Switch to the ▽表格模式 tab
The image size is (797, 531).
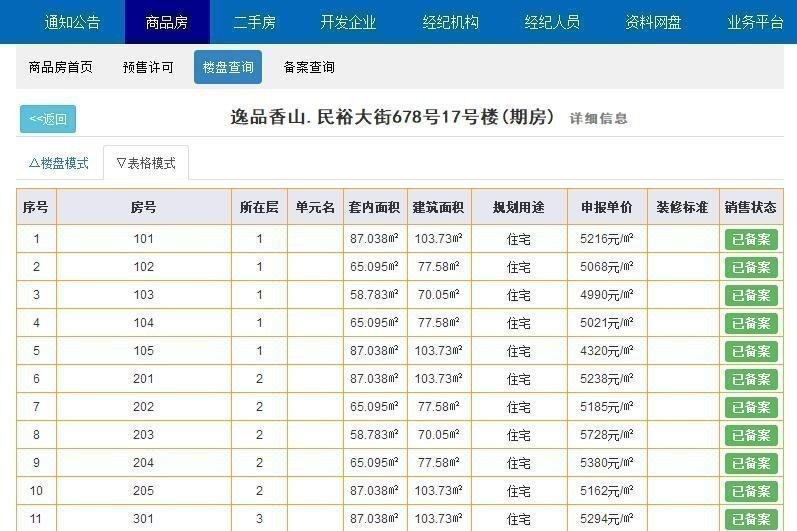[146, 163]
